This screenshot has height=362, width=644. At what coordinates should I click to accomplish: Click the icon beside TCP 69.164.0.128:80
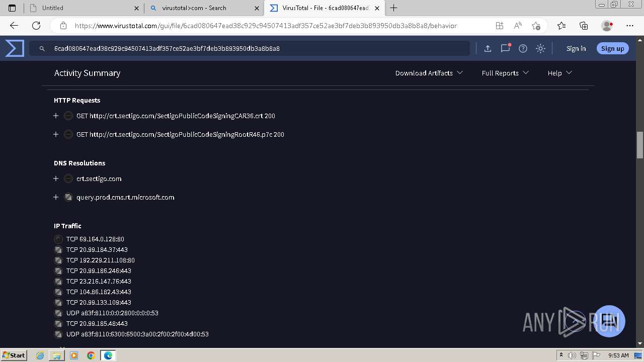click(x=58, y=239)
